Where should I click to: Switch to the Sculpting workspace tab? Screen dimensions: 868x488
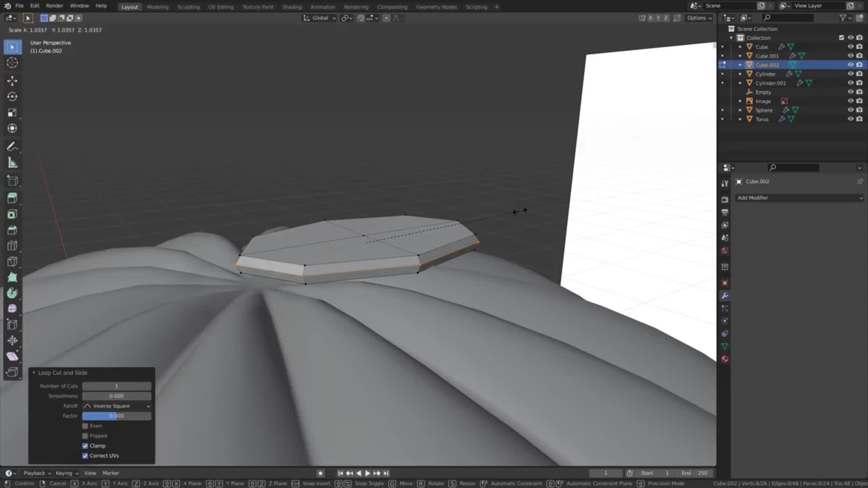coord(188,7)
